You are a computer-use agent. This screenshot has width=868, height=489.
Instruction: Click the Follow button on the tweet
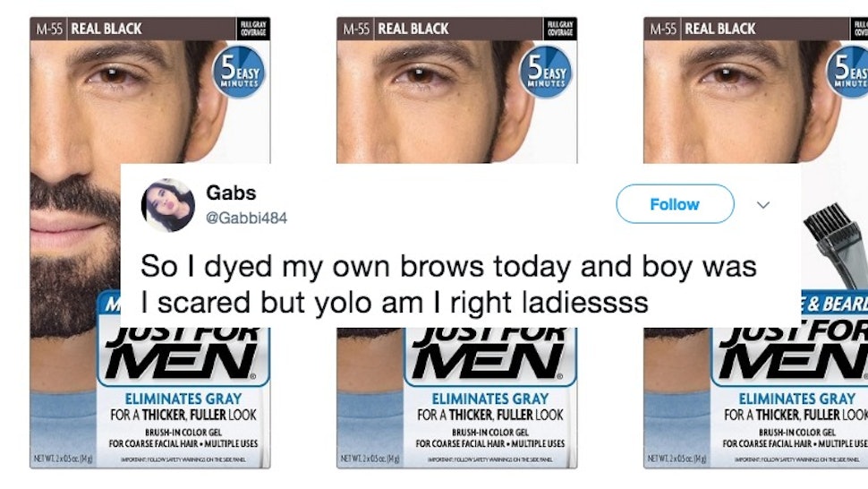[x=675, y=204]
